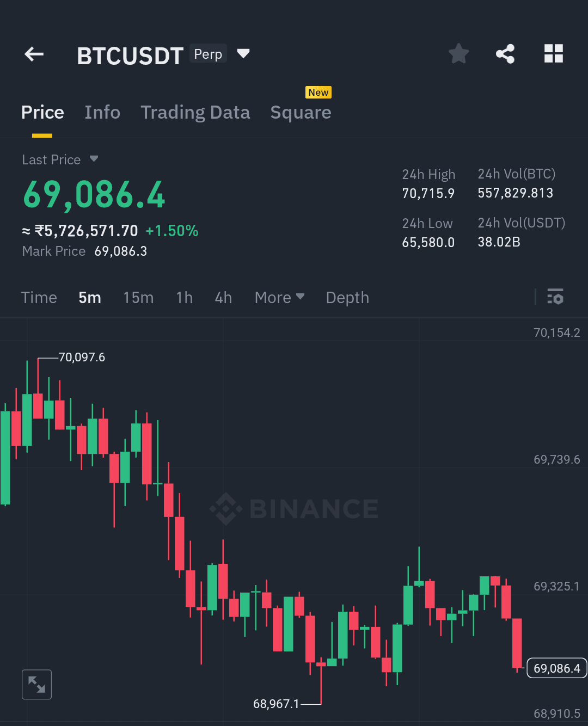The image size is (588, 726).
Task: Go back using the back arrow
Action: [34, 54]
